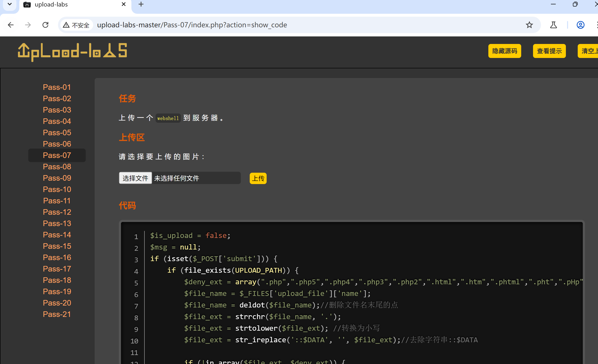The width and height of the screenshot is (598, 364).
Task: Click the browser back arrow
Action: 11,25
